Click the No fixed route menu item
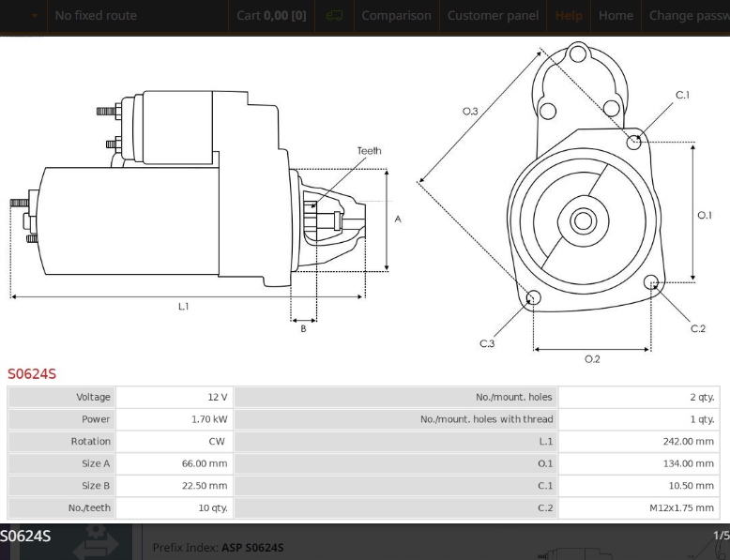Image resolution: width=730 pixels, height=560 pixels. pyautogui.click(x=96, y=16)
